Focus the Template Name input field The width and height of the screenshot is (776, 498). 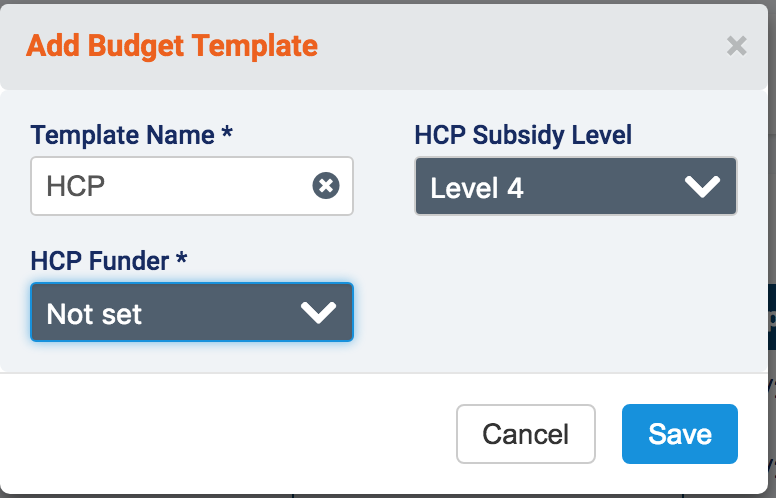click(180, 186)
